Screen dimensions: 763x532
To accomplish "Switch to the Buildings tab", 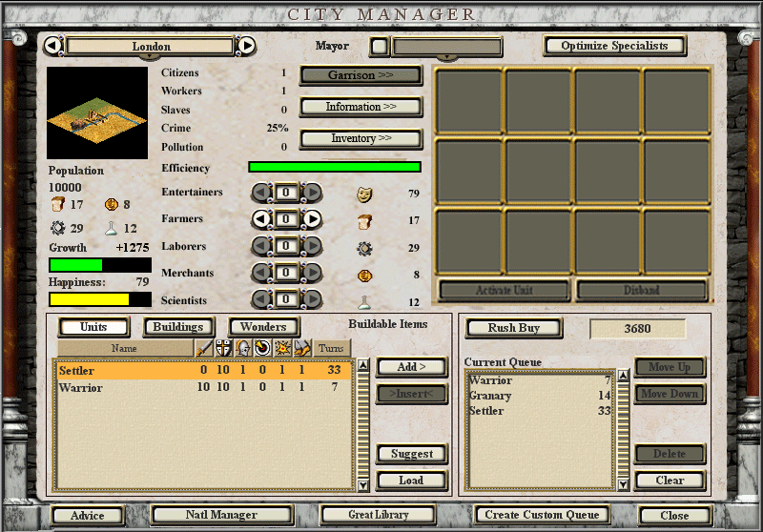I will click(178, 327).
